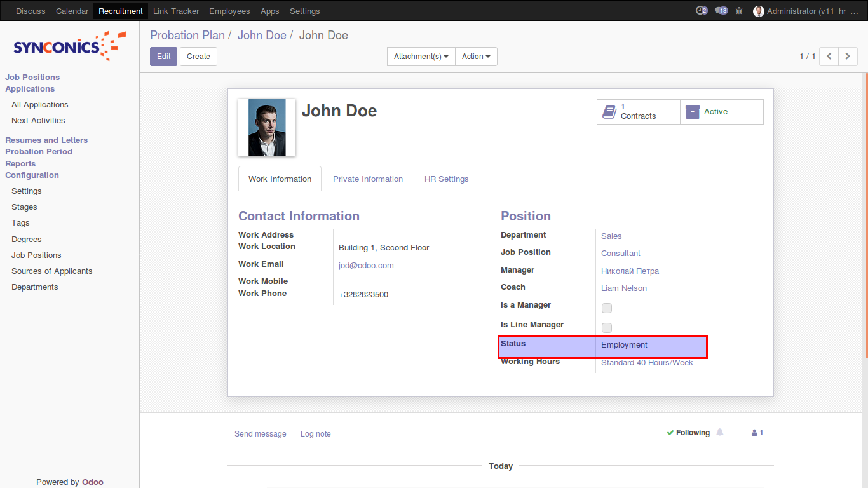Click the Edit button

pos(163,57)
